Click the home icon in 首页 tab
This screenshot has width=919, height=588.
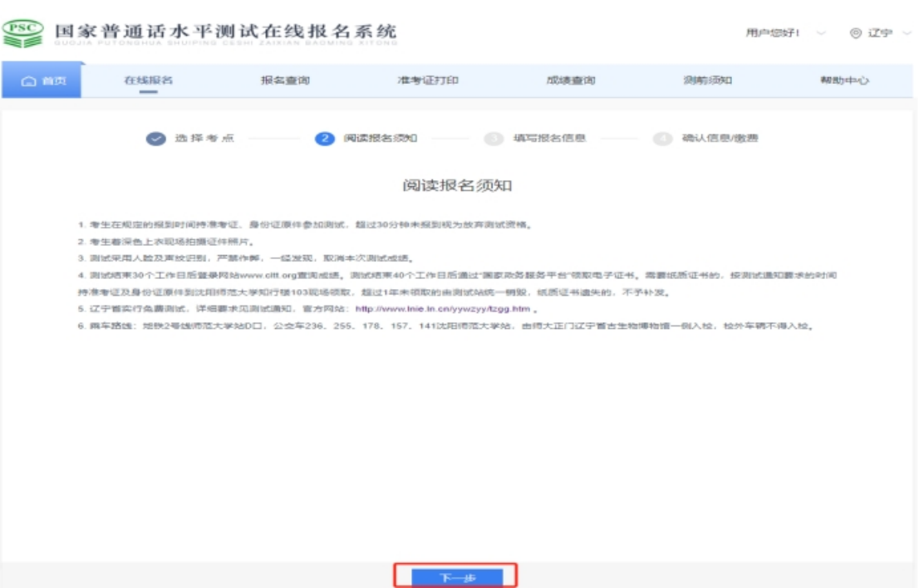pos(30,81)
